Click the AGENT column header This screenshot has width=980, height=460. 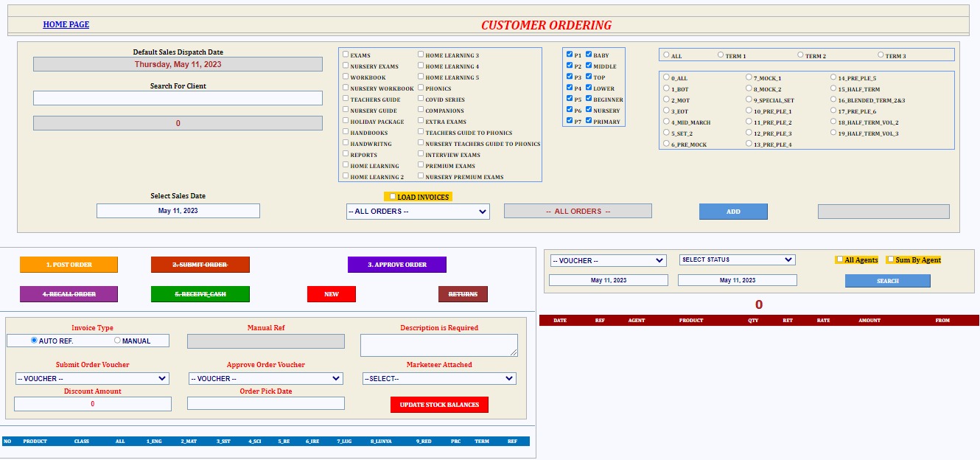(637, 321)
